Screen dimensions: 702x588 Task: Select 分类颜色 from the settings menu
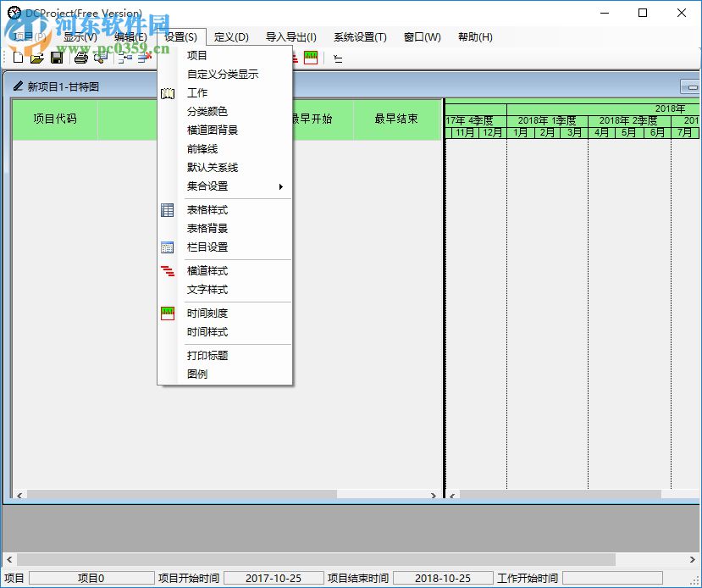click(x=207, y=111)
